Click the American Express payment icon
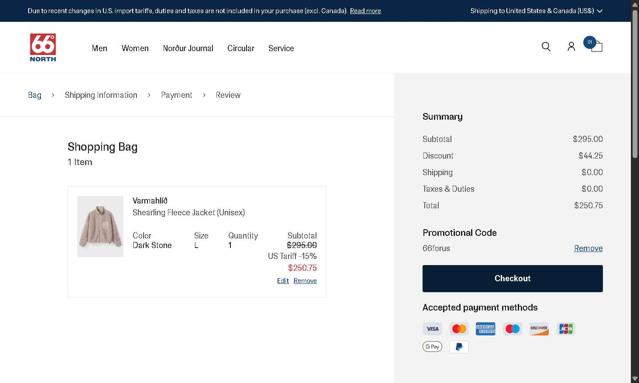639x383 pixels. click(x=486, y=329)
